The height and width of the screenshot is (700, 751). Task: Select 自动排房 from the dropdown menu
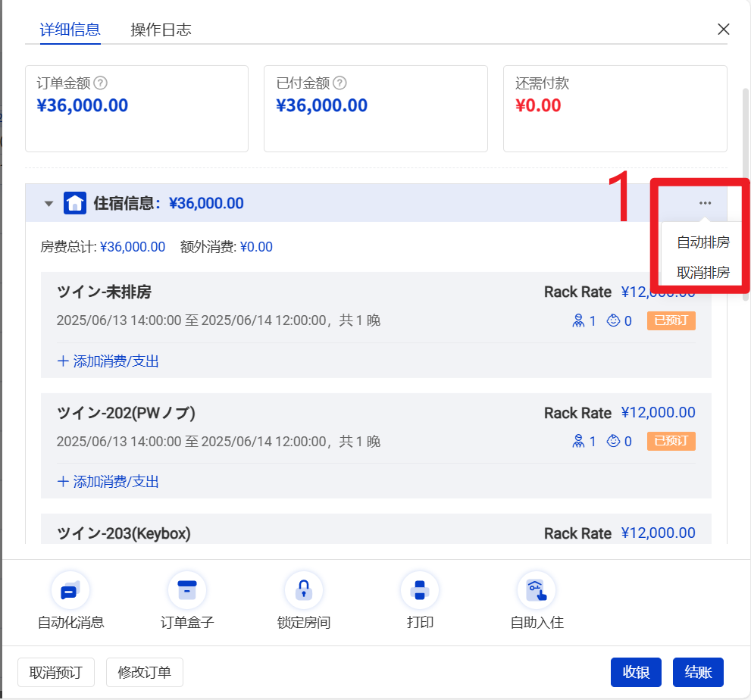tap(702, 242)
